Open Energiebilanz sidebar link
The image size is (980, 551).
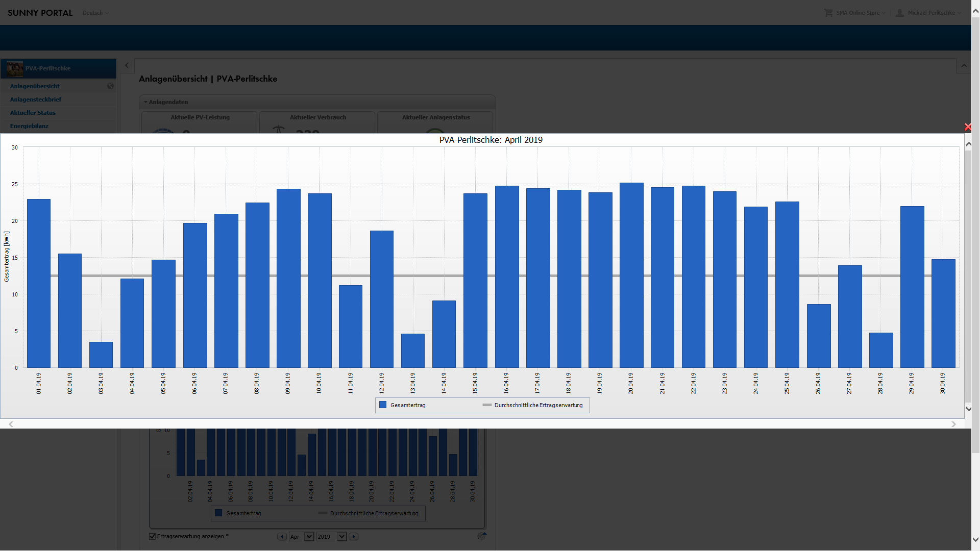point(29,126)
